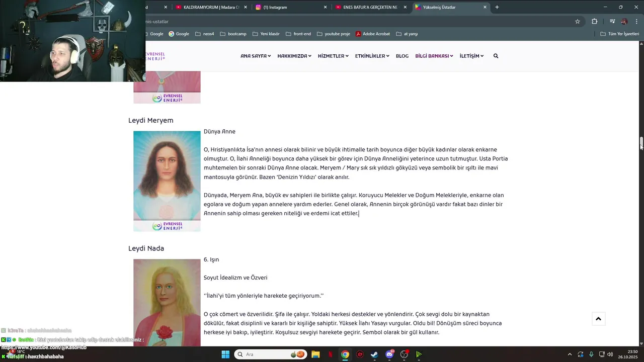Viewport: 644px width, 362px height.
Task: Open the network icon in the system tray
Action: [602, 354]
